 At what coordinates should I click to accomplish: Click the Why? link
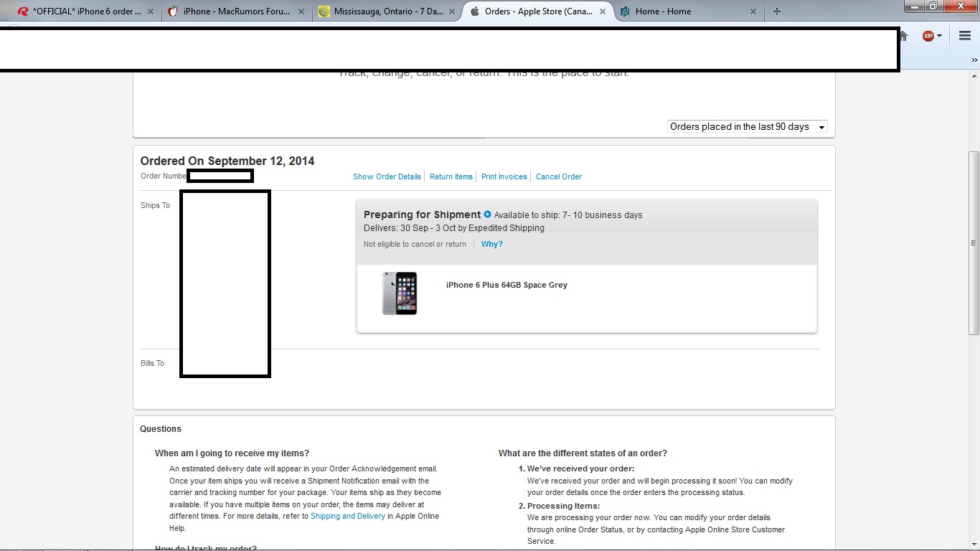click(x=492, y=244)
